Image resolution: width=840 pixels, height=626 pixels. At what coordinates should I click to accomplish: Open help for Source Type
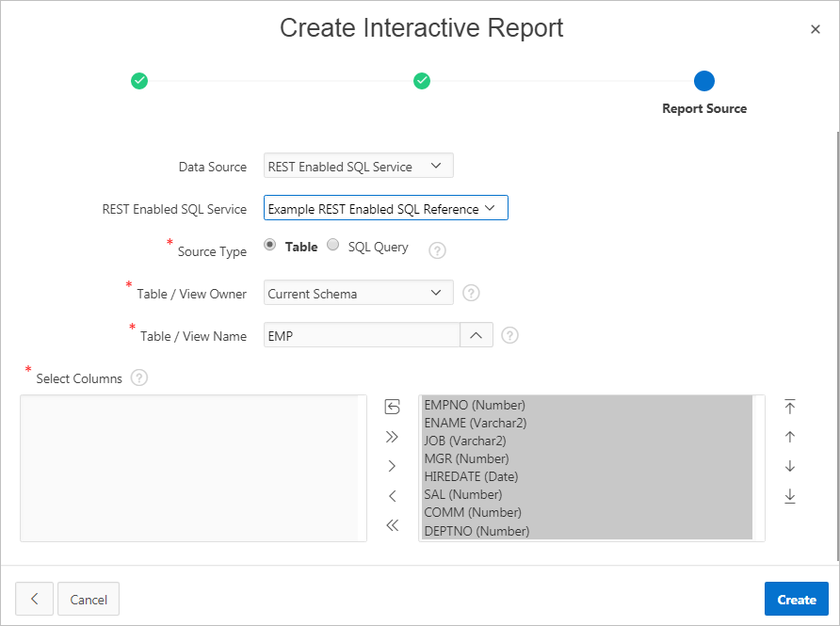[437, 250]
